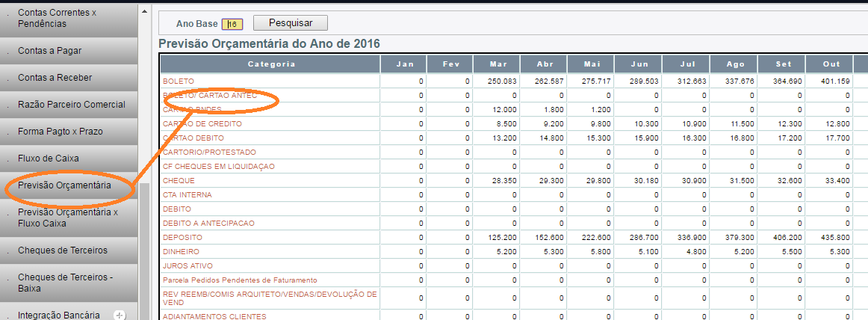Image resolution: width=868 pixels, height=320 pixels.
Task: Open Previsão Orçamentária in the sidebar
Action: pyautogui.click(x=64, y=185)
